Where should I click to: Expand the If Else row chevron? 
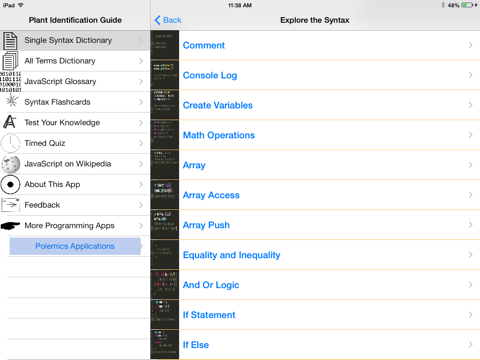[x=470, y=345]
